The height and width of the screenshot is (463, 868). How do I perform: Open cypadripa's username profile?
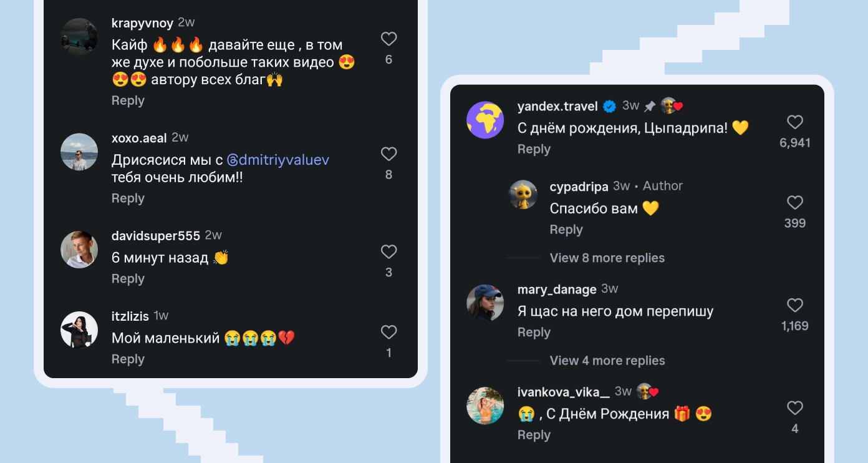click(579, 187)
